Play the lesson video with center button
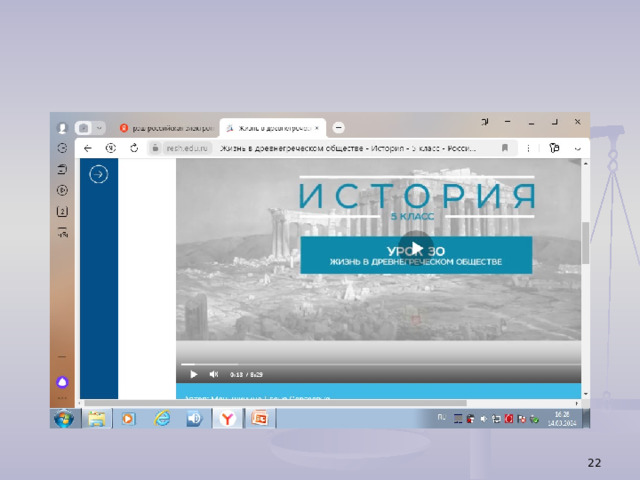The height and width of the screenshot is (480, 640). [416, 248]
